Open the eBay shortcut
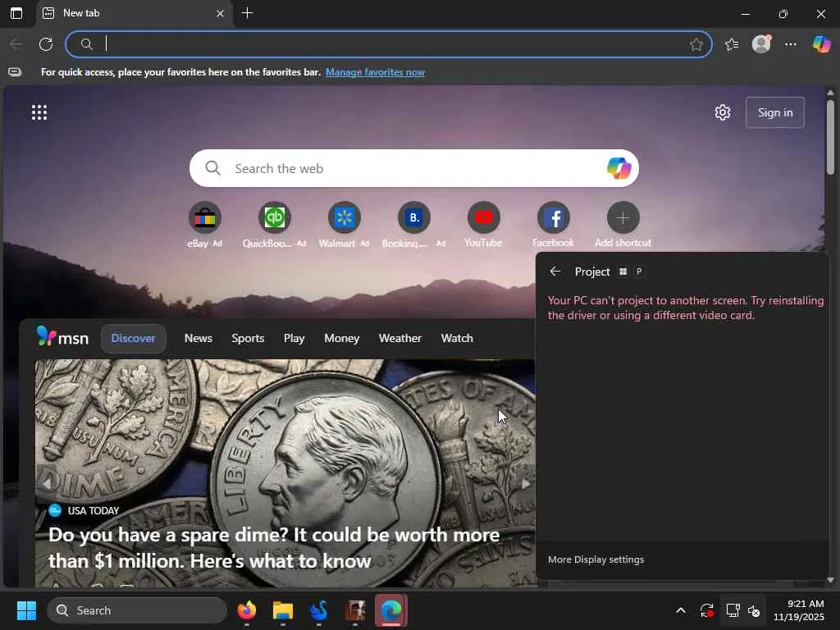The width and height of the screenshot is (840, 630). pos(204,218)
